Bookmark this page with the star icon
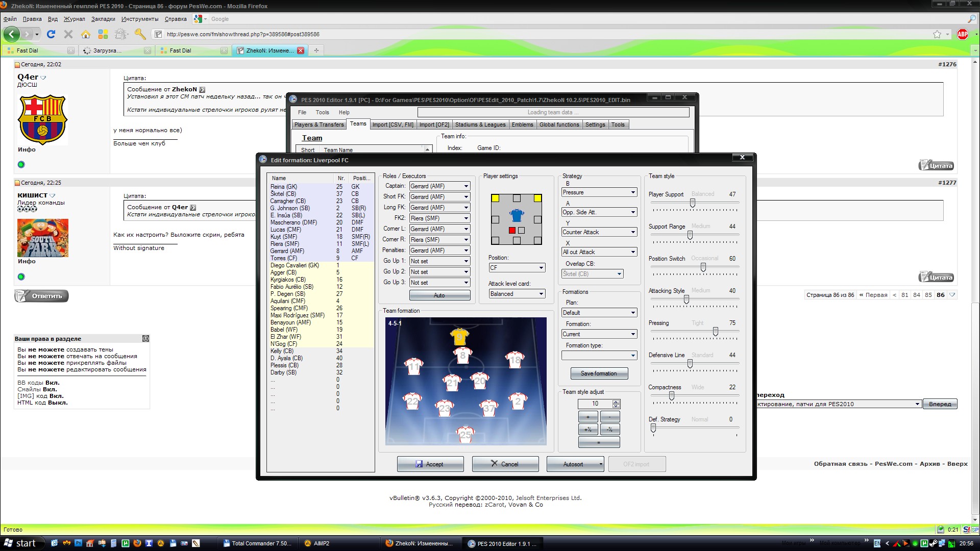980x551 pixels. coord(937,34)
